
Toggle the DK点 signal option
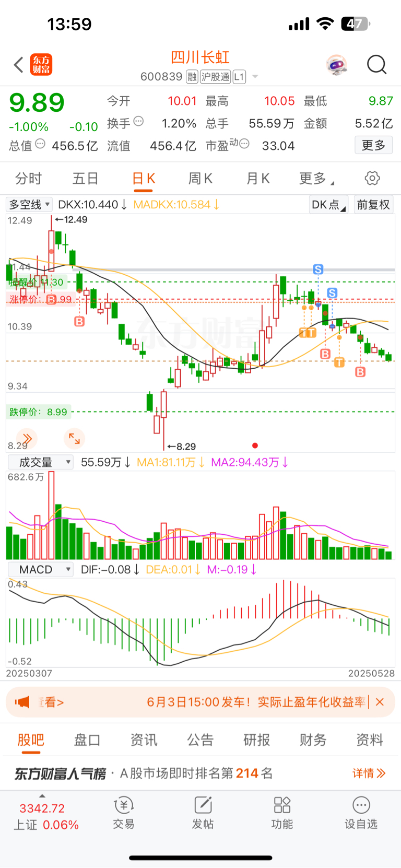[328, 205]
